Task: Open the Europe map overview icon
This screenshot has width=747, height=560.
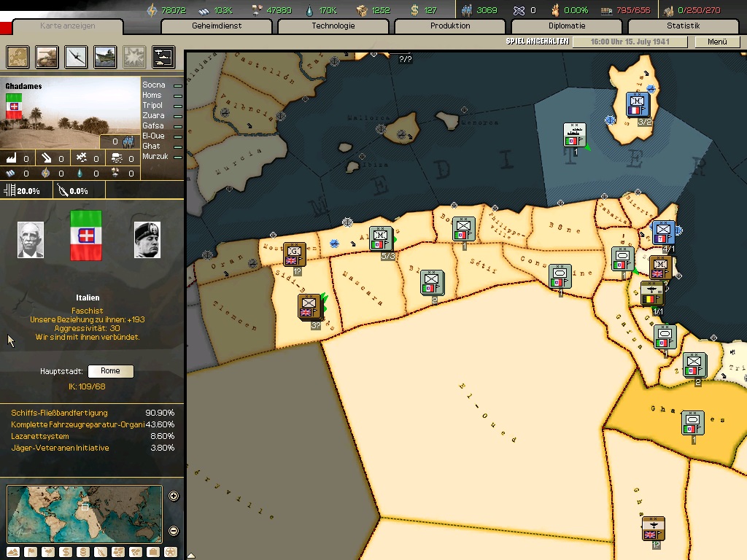Action: click(x=18, y=57)
